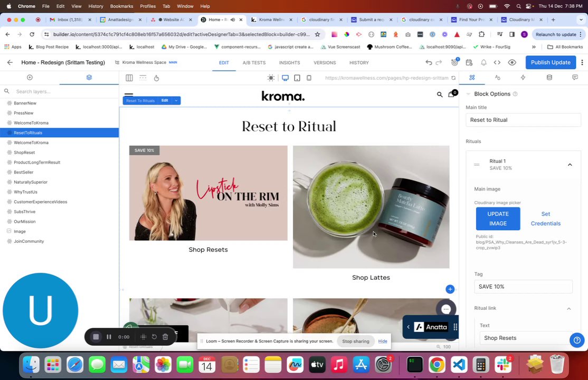Screen dimensions: 588x380
Task: Show all bookmarks overflow chevron
Action: [534, 47]
